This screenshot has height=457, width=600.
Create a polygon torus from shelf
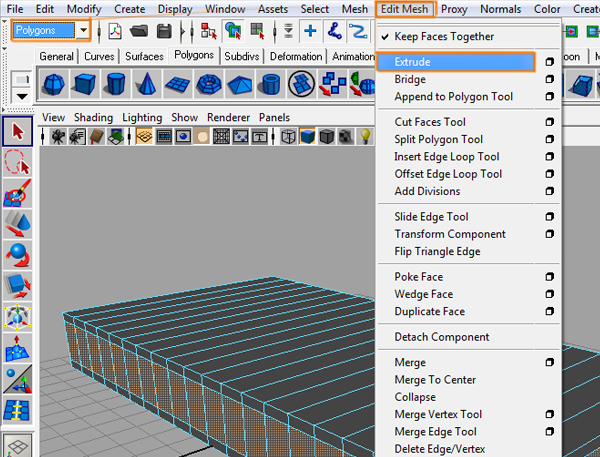tap(208, 84)
